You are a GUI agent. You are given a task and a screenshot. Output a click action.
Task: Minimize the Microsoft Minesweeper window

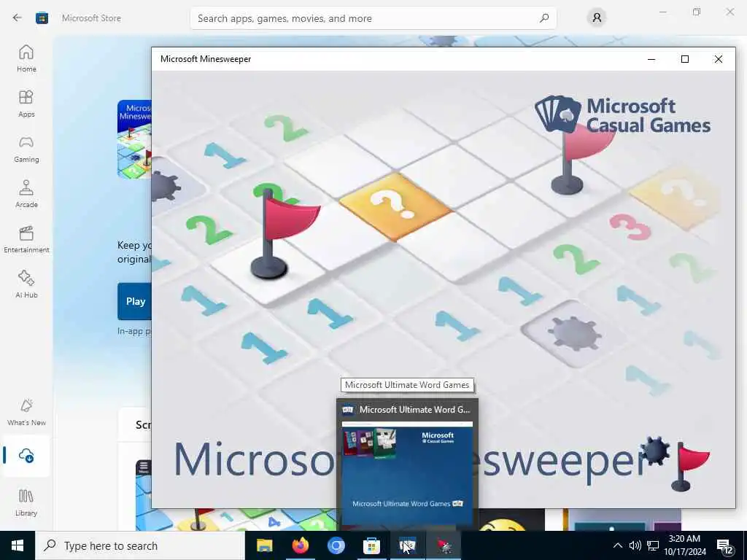tap(651, 59)
